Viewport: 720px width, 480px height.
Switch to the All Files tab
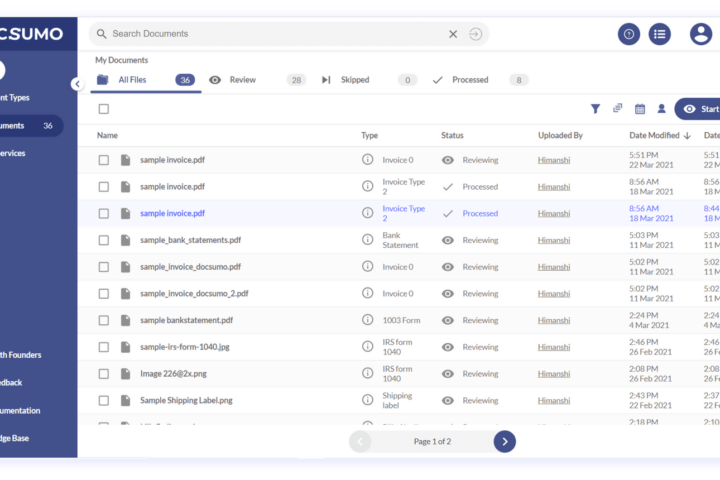146,80
